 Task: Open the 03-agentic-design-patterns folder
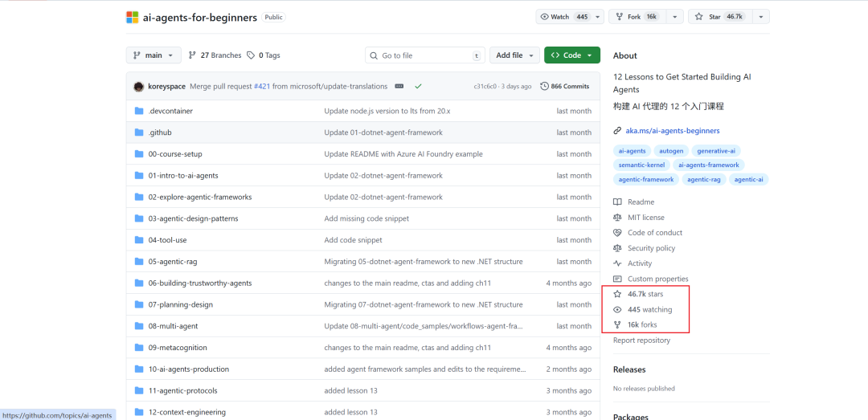193,218
